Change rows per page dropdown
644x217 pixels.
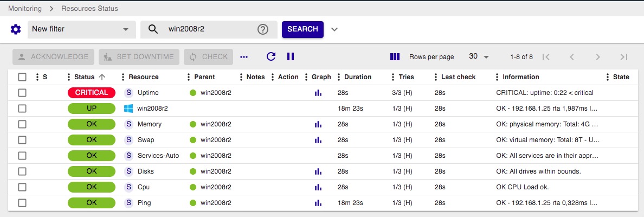point(479,56)
